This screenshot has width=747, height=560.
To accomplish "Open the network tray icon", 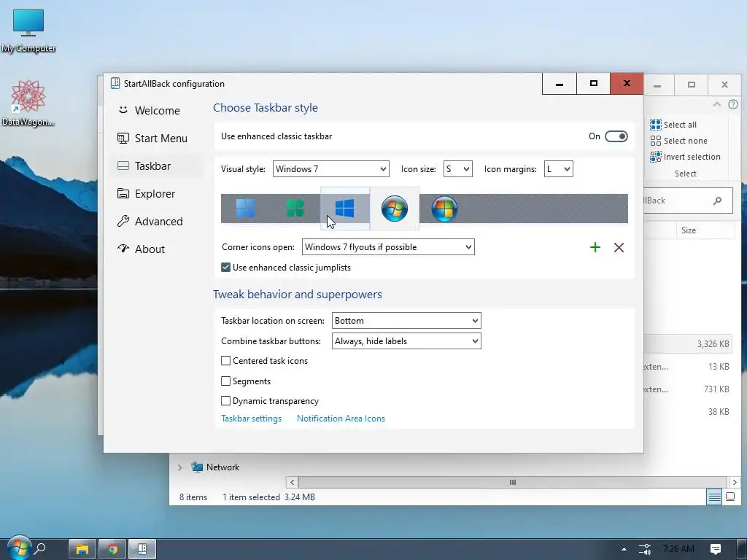I will tap(645, 549).
